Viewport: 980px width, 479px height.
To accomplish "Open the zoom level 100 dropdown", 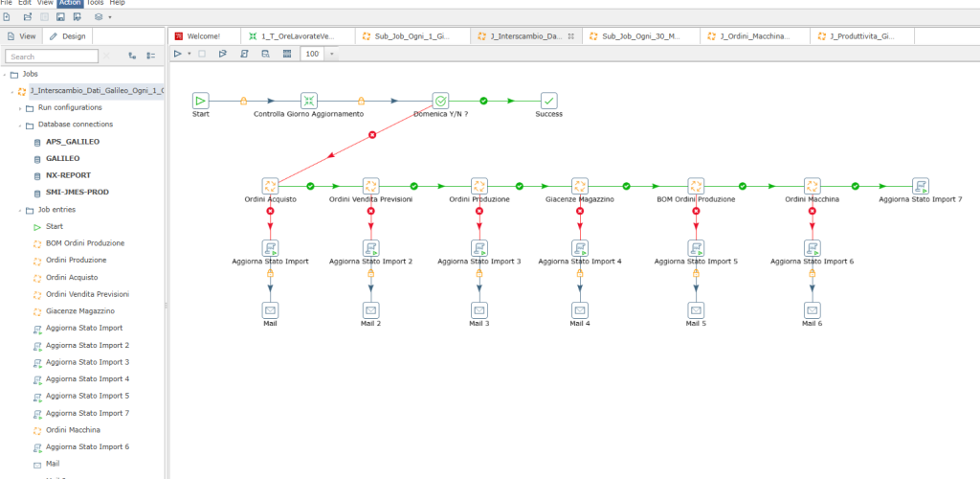I will [x=332, y=55].
